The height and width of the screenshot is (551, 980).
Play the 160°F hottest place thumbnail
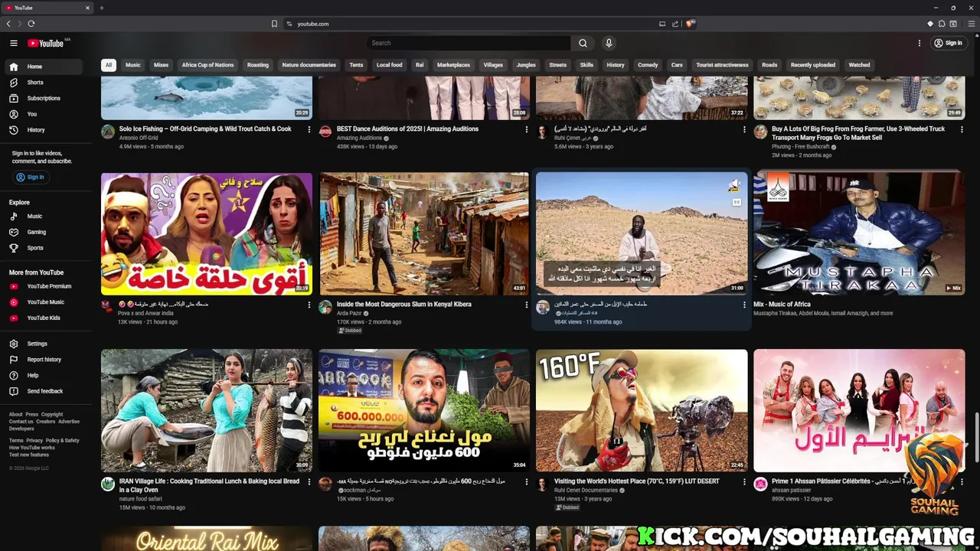tap(642, 410)
